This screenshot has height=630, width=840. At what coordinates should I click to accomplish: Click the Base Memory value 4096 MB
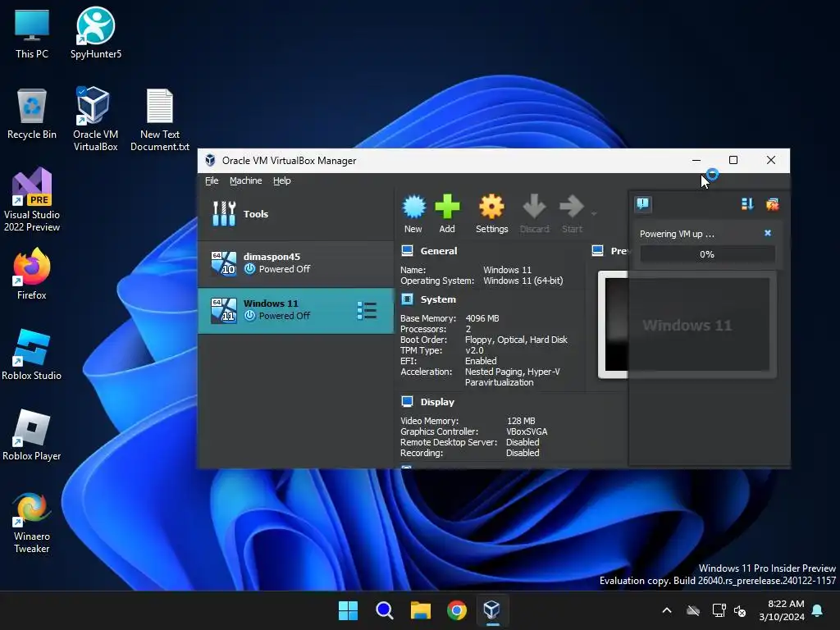point(482,318)
